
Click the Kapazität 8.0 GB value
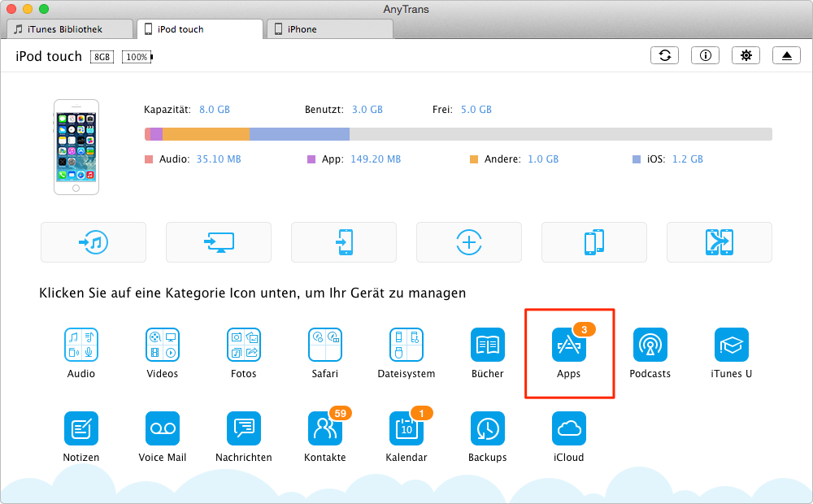214,110
